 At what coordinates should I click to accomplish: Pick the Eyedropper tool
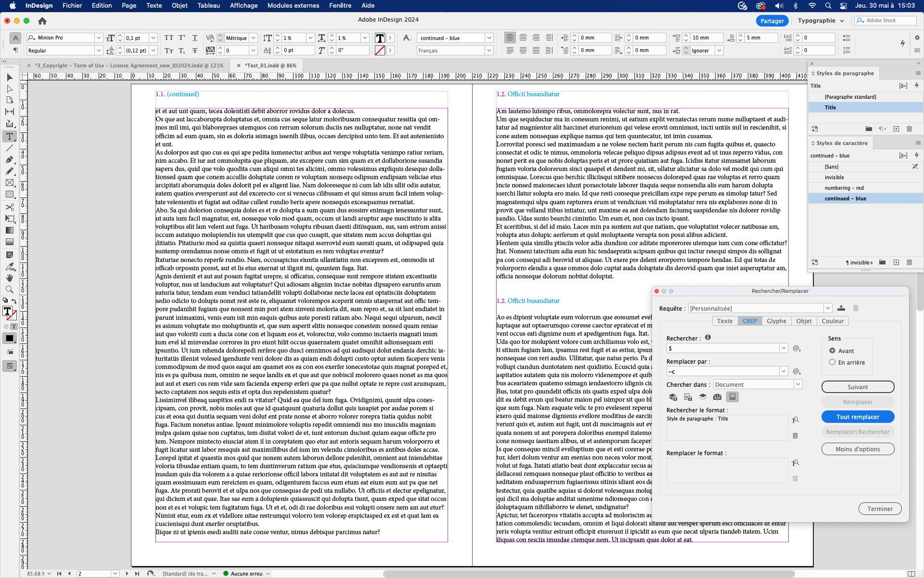(x=9, y=266)
